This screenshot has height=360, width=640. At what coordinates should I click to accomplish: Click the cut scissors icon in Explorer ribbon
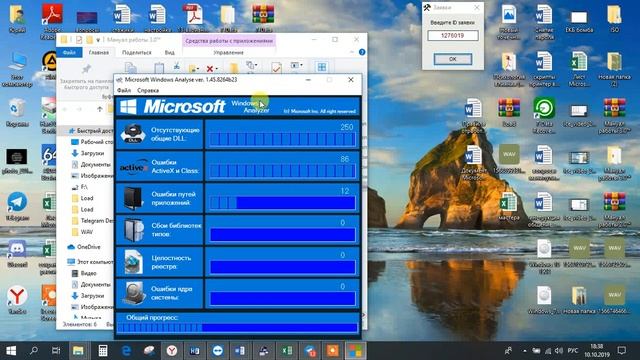tap(176, 65)
